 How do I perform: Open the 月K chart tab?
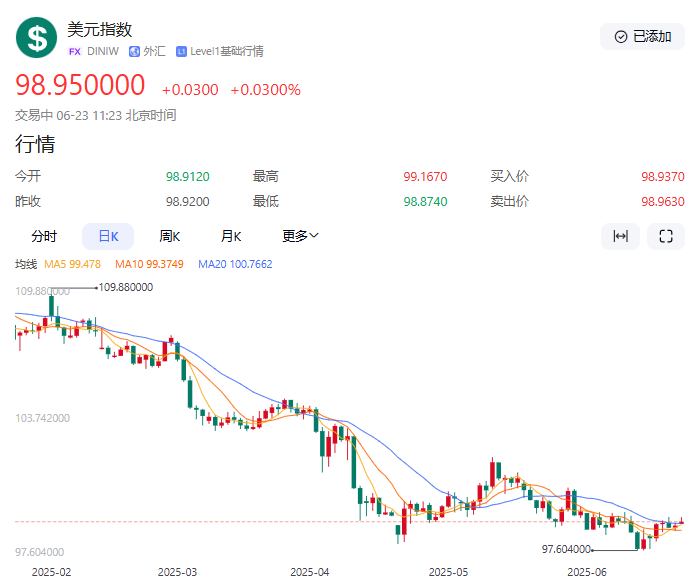coord(231,236)
